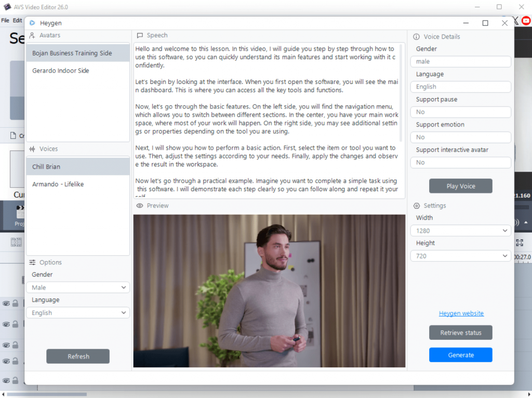Click the document icon in AVS window
The image size is (532, 398).
click(x=13, y=135)
